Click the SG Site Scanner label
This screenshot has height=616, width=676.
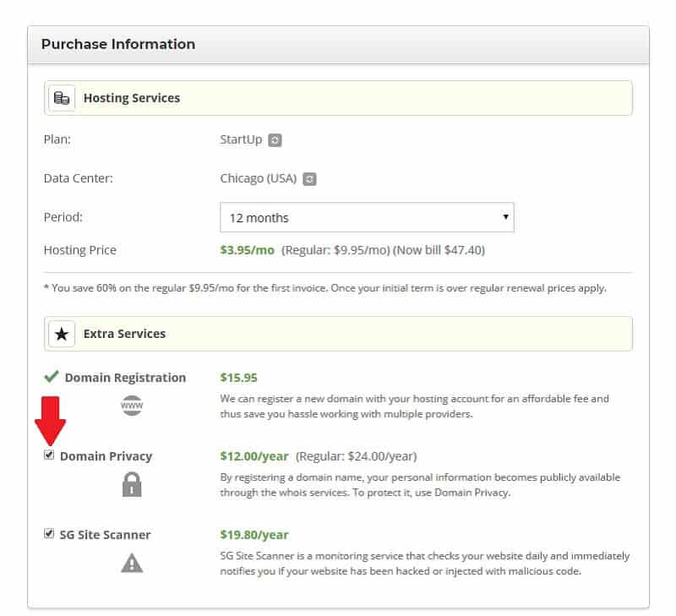105,535
